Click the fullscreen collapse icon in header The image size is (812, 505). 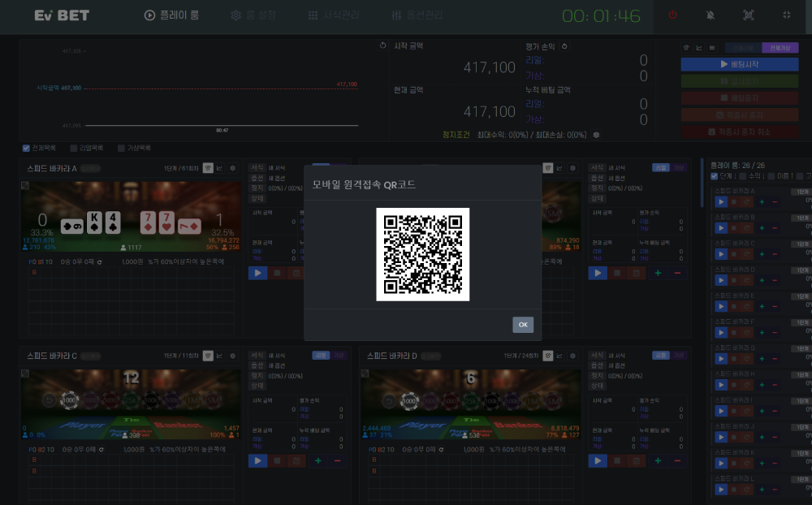pos(787,15)
